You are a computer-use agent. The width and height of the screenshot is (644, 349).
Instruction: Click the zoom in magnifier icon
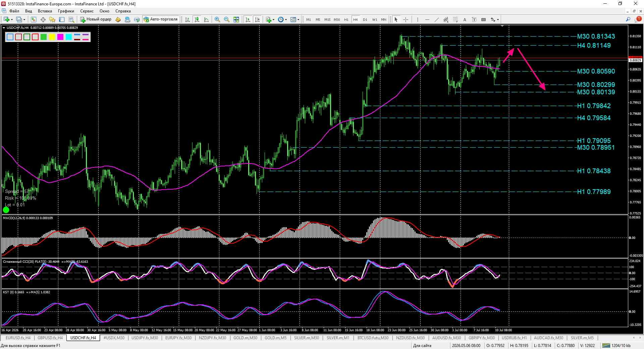coord(217,19)
